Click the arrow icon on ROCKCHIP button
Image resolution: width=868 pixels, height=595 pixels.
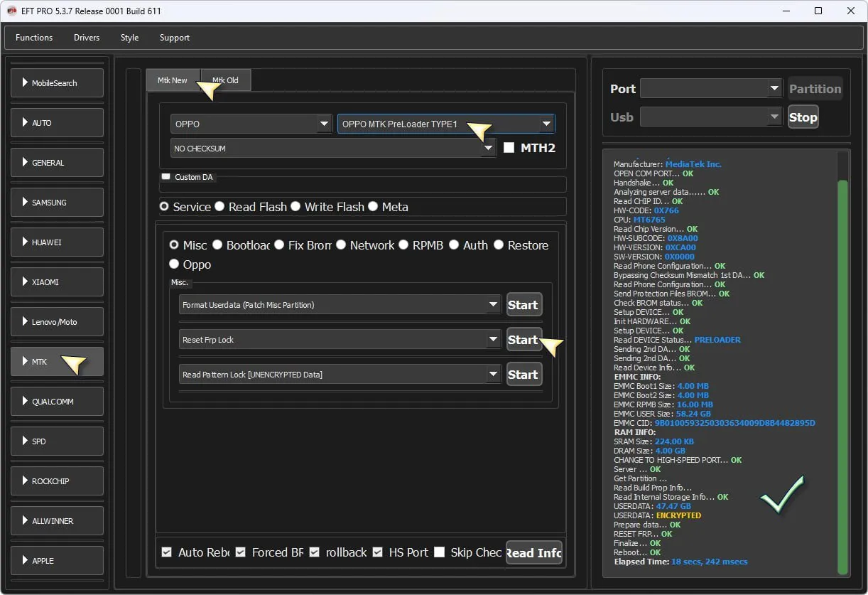point(25,481)
